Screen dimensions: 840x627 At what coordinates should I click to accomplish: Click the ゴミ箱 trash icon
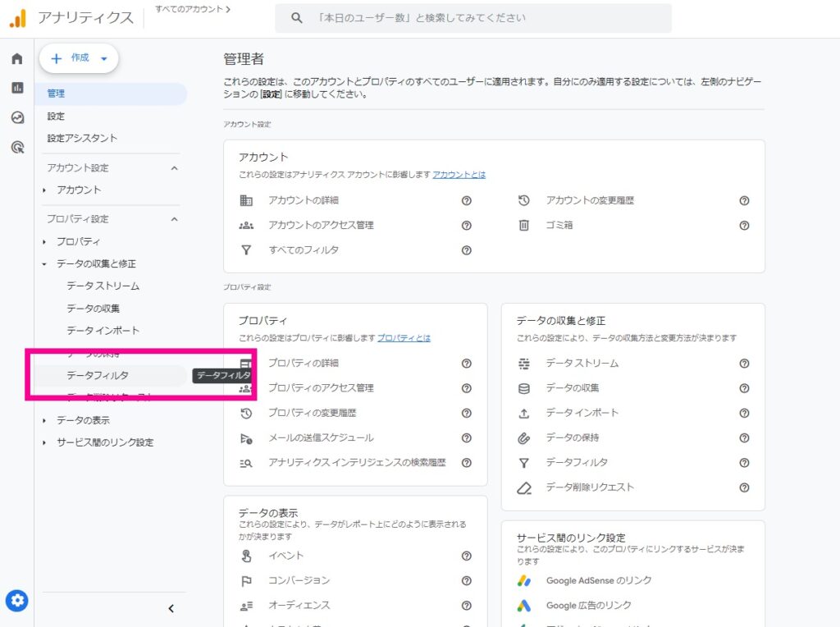(524, 225)
